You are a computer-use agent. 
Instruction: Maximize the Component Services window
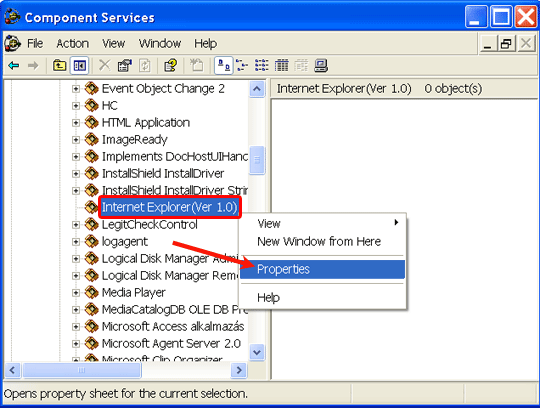501,17
